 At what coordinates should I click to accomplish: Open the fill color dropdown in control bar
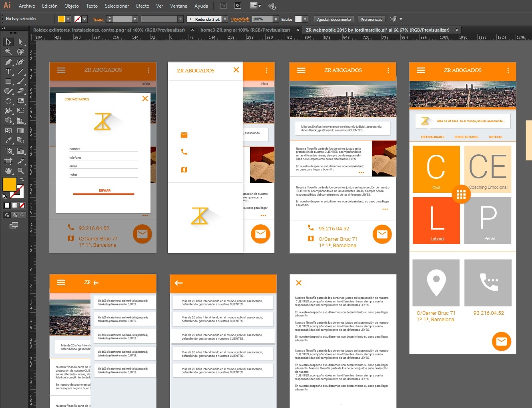point(68,19)
